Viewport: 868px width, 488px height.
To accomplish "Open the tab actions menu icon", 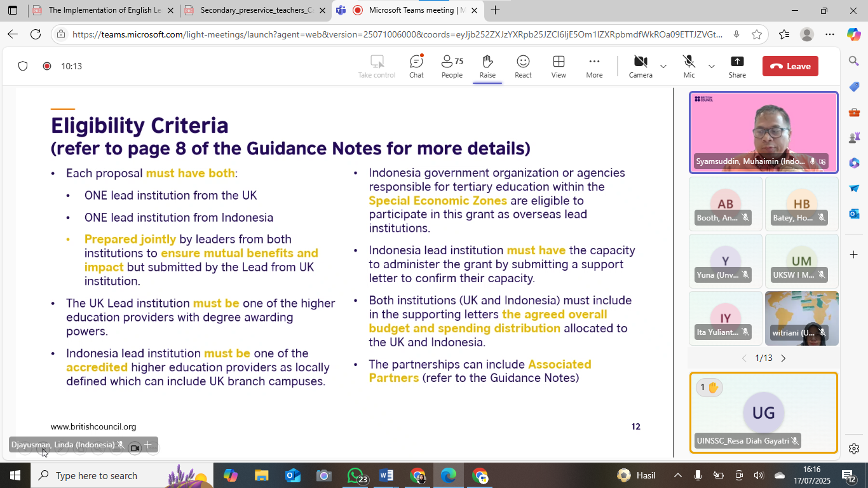I will click(13, 10).
